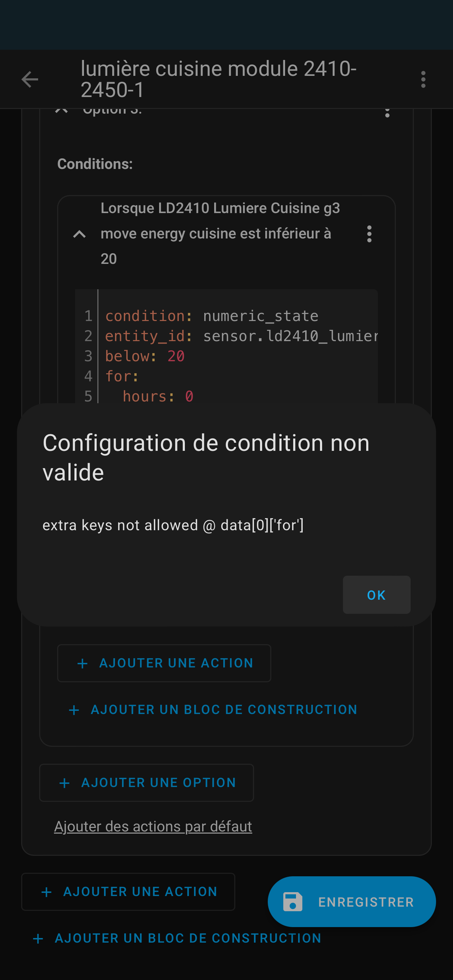
Task: Add an action at bottom of page
Action: point(128,891)
